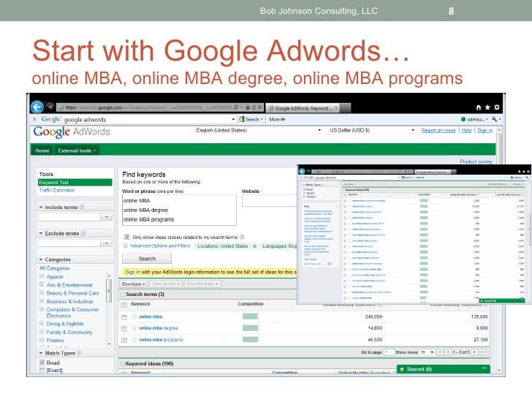This screenshot has width=532, height=399.
Task: Open the Favorites star icon
Action: click(x=487, y=107)
